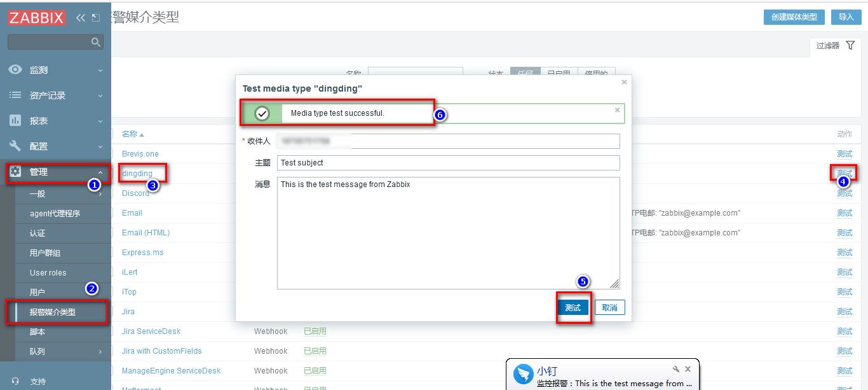Expand the 配置 menu section
Screen dimensions: 868x390
(x=55, y=146)
